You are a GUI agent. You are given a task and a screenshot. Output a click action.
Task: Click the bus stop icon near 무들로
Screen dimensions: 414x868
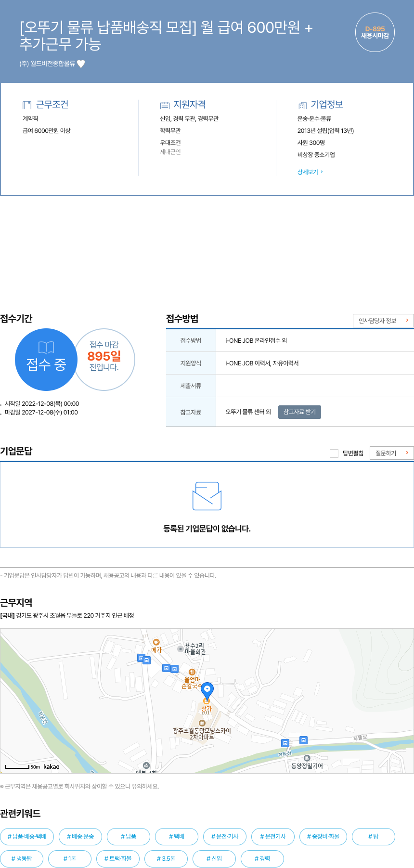pyautogui.click(x=303, y=740)
